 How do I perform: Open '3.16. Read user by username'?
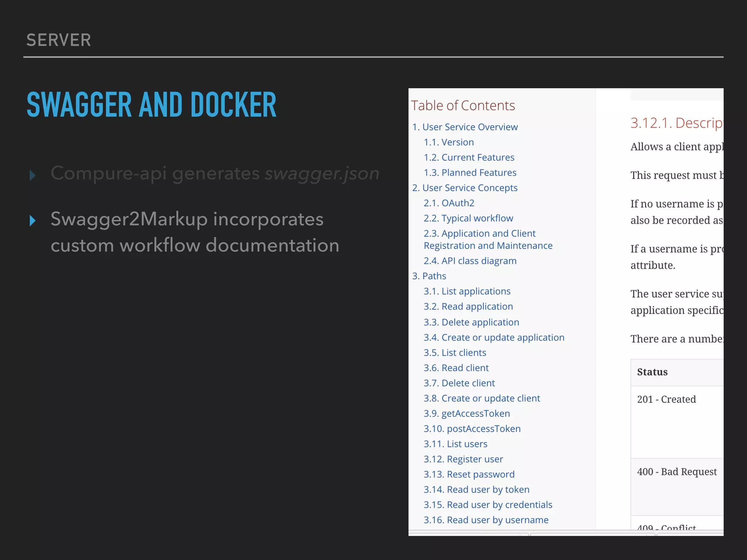tap(486, 520)
